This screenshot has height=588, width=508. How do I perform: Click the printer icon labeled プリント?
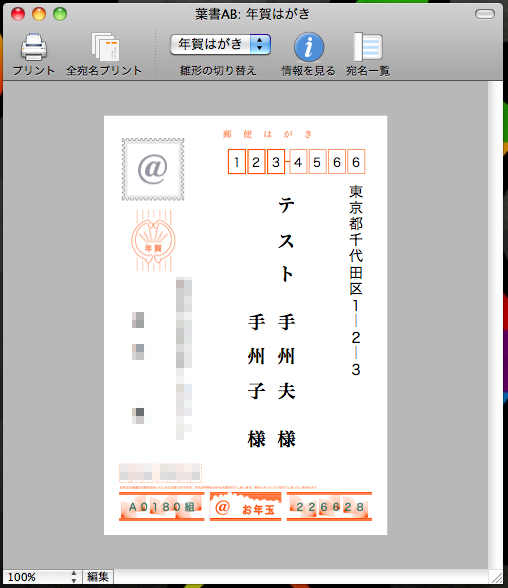34,47
